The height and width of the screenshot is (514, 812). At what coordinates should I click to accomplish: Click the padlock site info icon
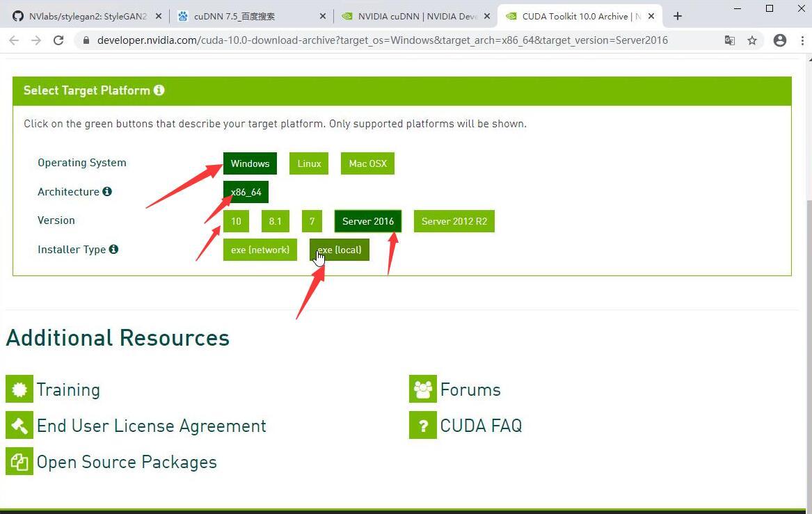[86, 40]
